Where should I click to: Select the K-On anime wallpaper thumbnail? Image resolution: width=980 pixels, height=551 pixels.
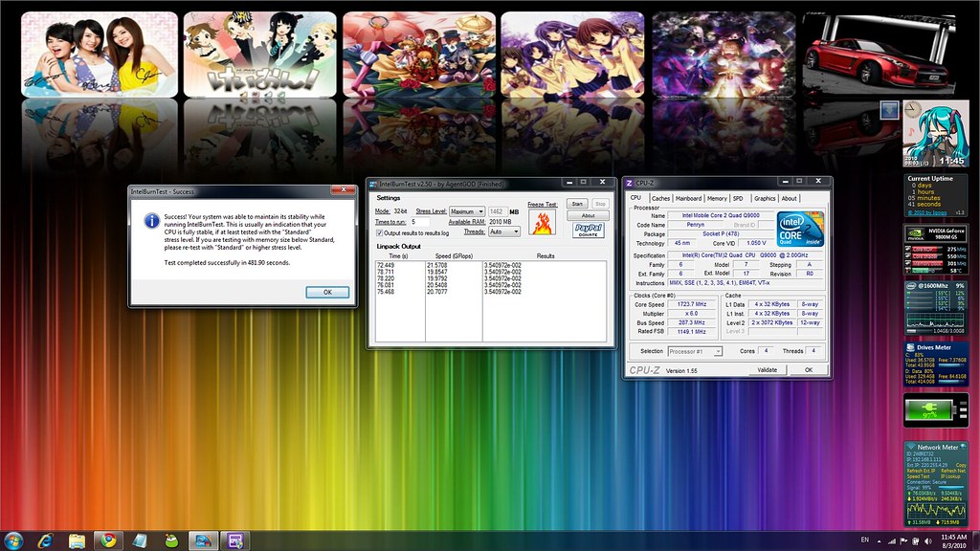260,55
